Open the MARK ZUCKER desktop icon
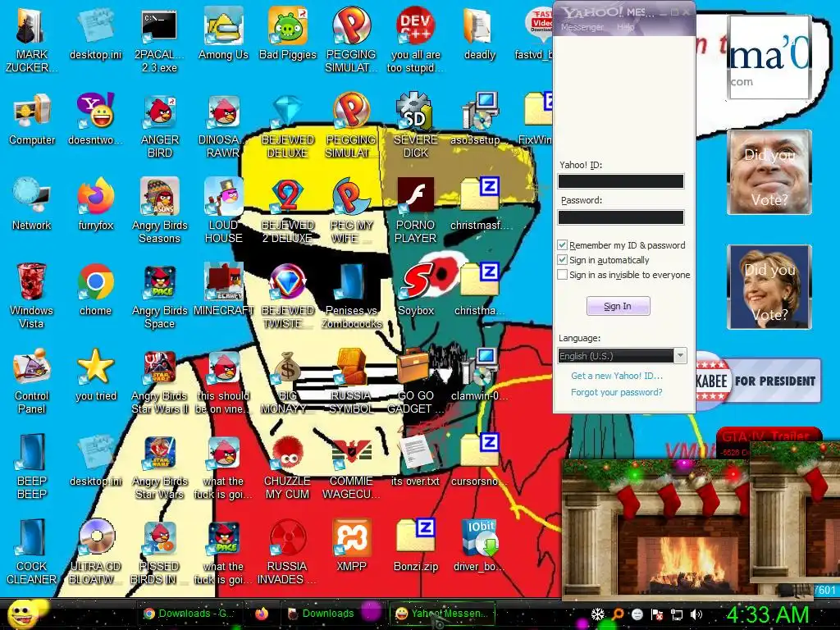This screenshot has height=630, width=840. coord(32,41)
